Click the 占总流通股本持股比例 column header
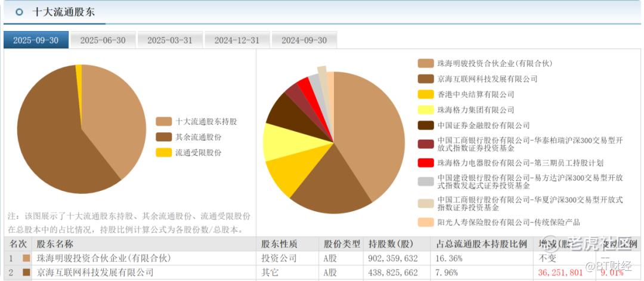The image size is (644, 281). pyautogui.click(x=481, y=244)
